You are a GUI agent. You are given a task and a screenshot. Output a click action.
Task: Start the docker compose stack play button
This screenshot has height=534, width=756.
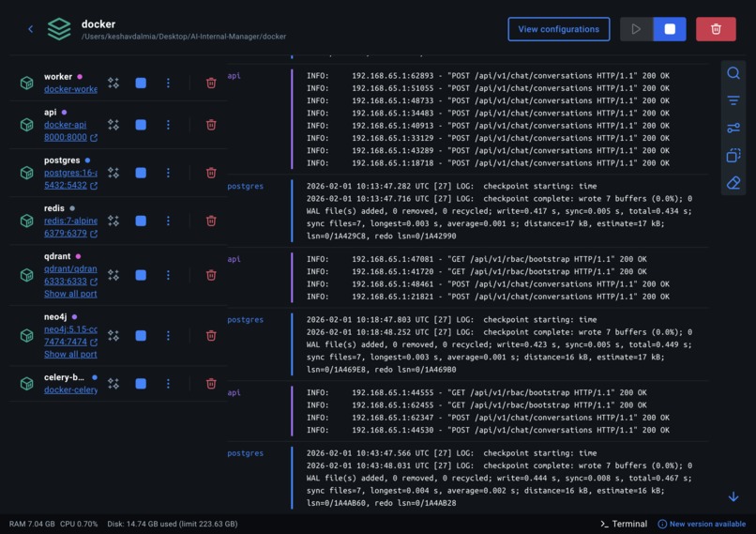[636, 29]
